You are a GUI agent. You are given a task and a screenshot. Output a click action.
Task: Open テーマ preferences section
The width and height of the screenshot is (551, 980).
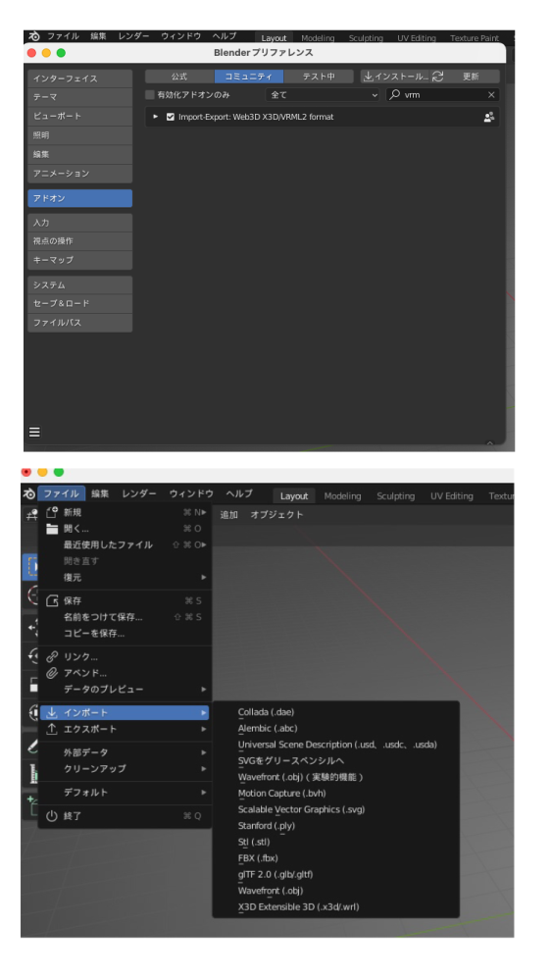click(x=80, y=97)
